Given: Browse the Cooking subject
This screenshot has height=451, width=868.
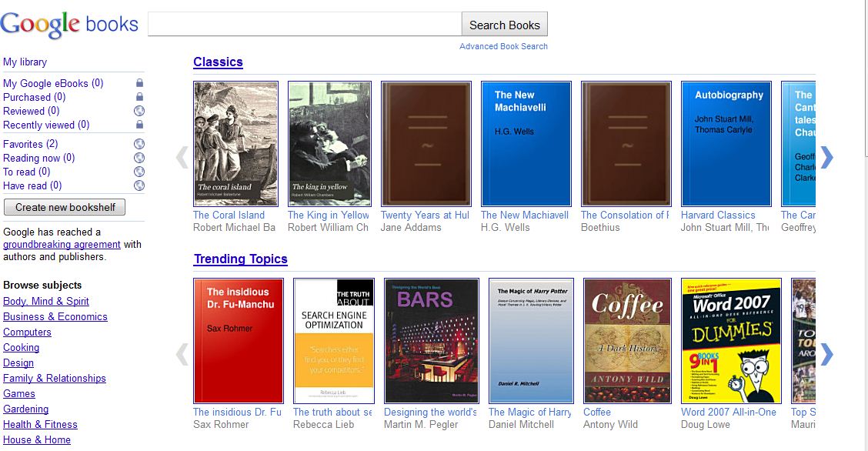Looking at the screenshot, I should coord(21,347).
